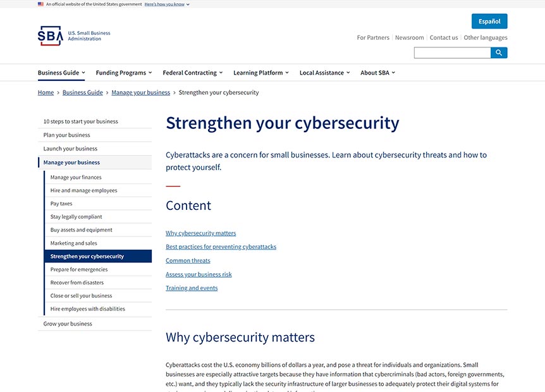Switch the site to Español
The height and width of the screenshot is (392, 545).
coord(489,21)
